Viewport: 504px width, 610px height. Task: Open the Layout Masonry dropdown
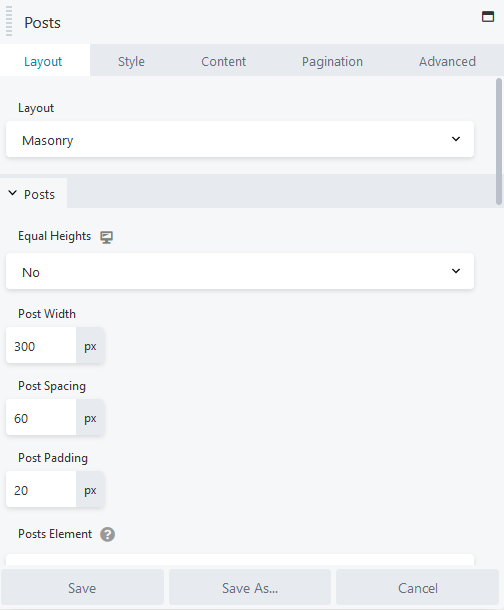[240, 139]
